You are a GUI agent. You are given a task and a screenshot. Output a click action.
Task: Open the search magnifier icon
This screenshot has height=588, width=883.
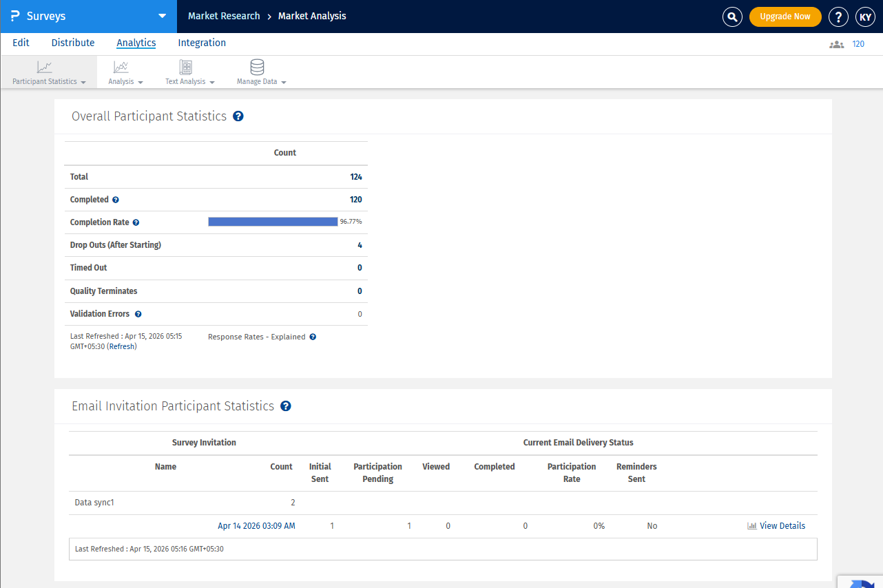[732, 17]
